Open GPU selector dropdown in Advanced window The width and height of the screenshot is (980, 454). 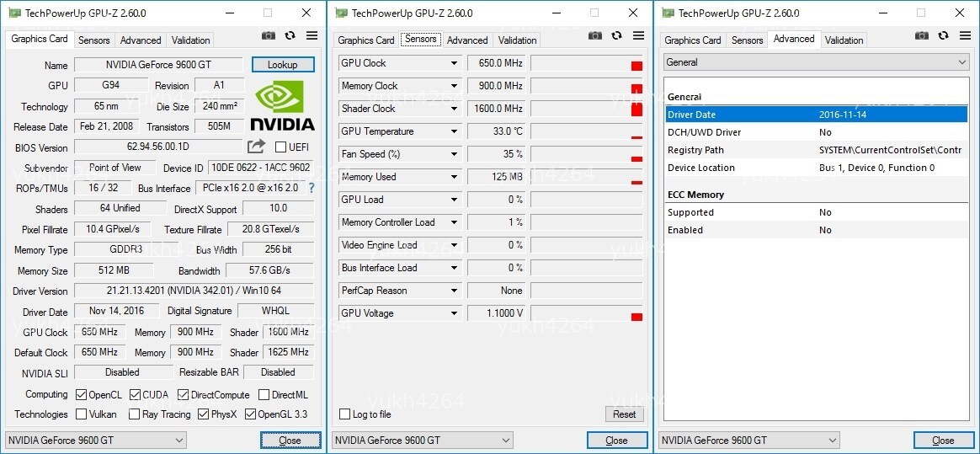point(749,441)
